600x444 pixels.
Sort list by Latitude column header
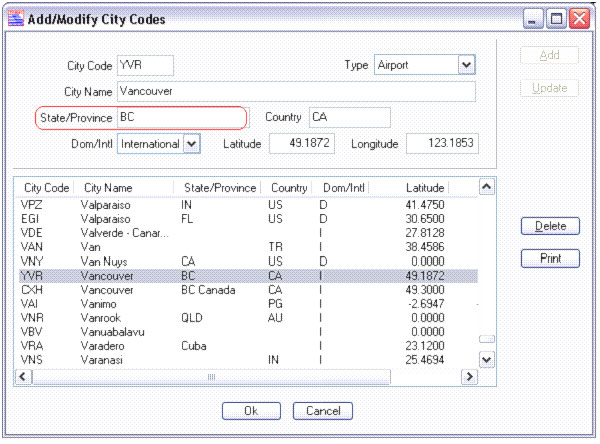(424, 187)
